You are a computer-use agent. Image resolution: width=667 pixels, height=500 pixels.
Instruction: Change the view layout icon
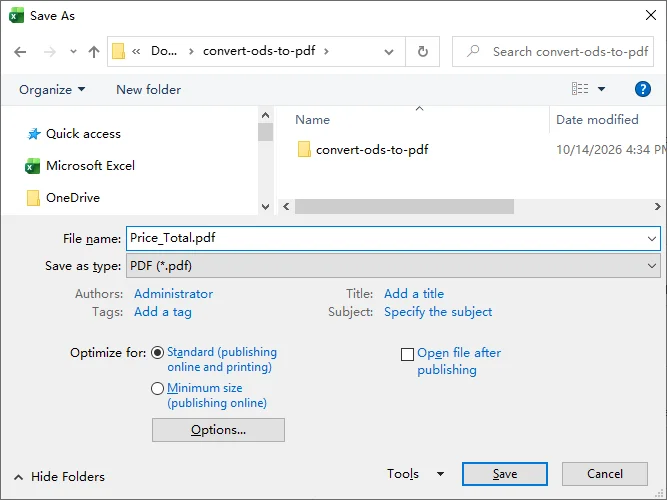580,89
